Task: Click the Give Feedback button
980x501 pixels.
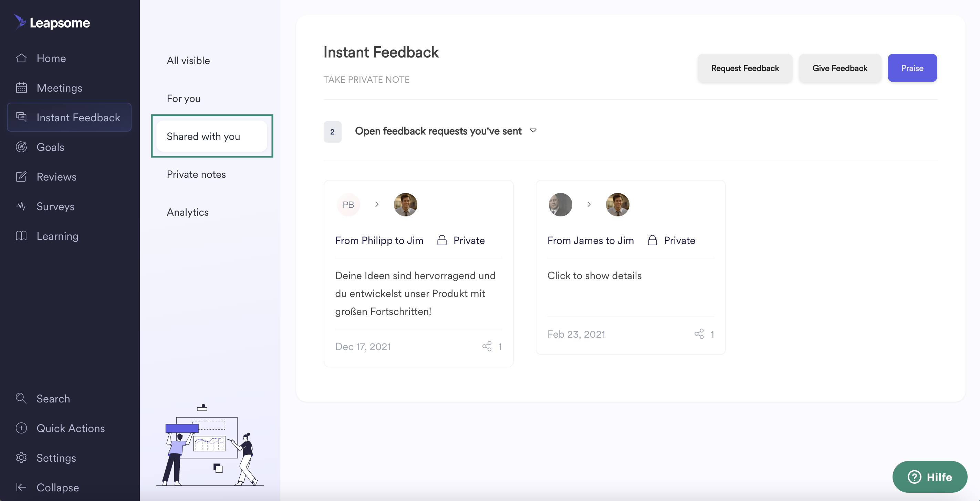Action: [x=840, y=68]
